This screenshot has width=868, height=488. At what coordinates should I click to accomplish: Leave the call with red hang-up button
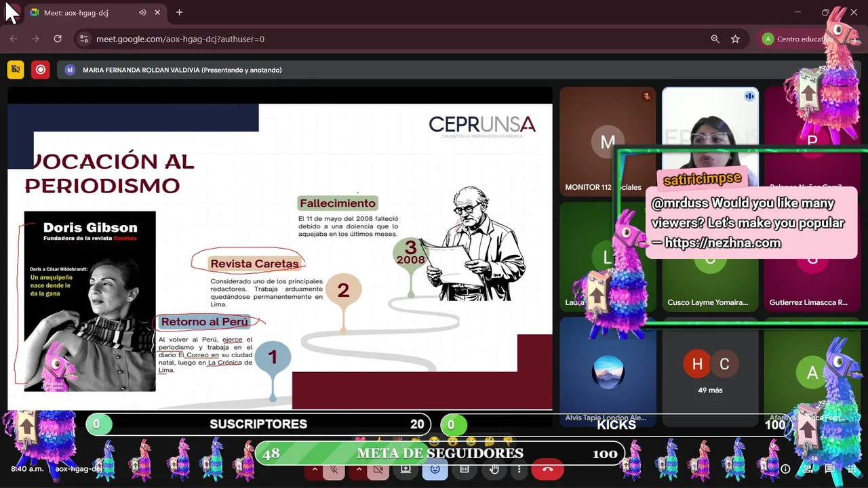coord(547,469)
